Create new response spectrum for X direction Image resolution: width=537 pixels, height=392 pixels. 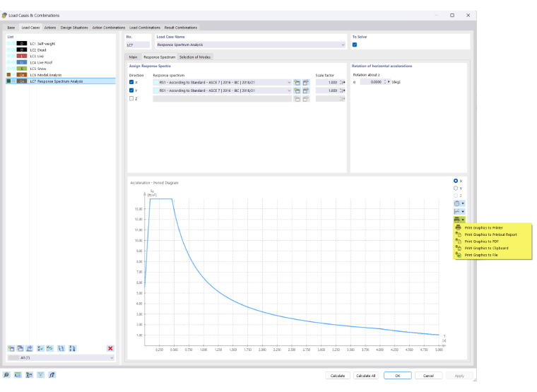(x=297, y=83)
